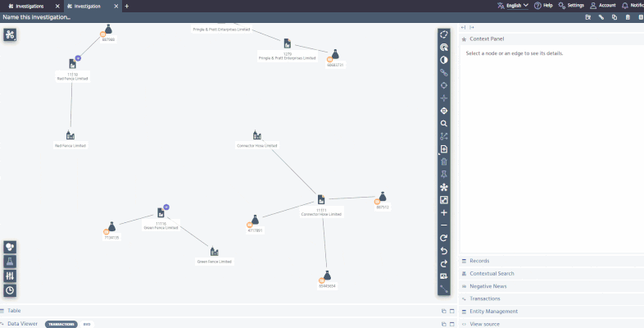
Task: Open the Account menu
Action: coord(603,6)
